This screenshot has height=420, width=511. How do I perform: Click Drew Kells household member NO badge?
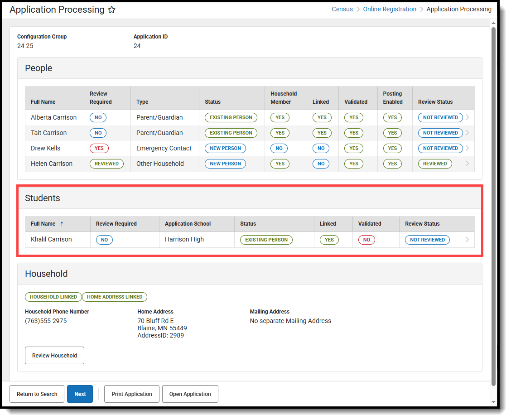click(279, 148)
